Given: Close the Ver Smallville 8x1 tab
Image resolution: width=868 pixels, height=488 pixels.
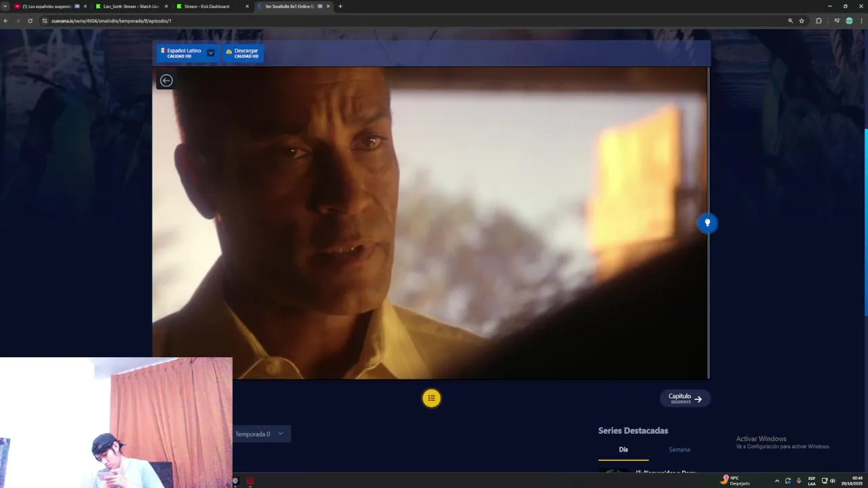Looking at the screenshot, I should 328,6.
